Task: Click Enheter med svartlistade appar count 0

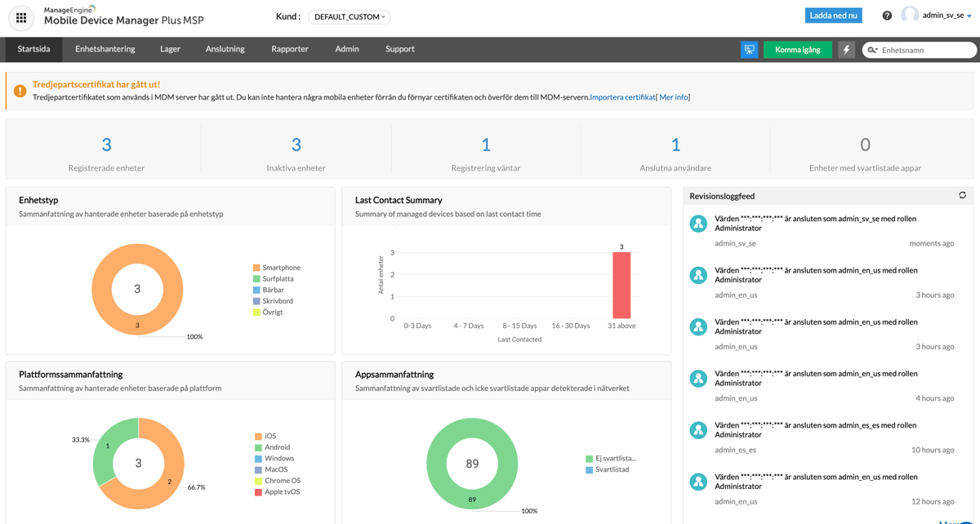Action: click(x=866, y=145)
